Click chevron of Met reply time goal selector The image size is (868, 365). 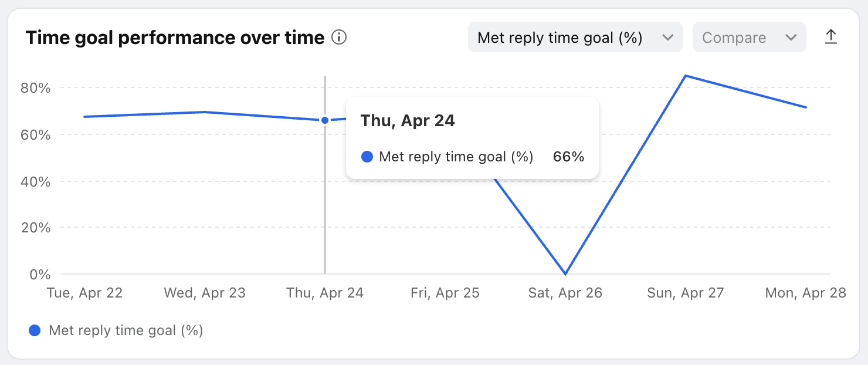coord(667,38)
